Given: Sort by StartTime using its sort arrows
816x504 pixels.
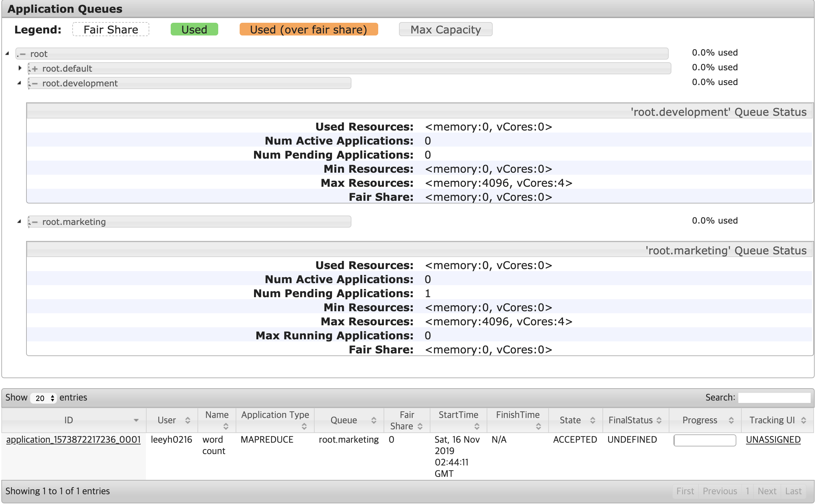Looking at the screenshot, I should click(x=477, y=426).
